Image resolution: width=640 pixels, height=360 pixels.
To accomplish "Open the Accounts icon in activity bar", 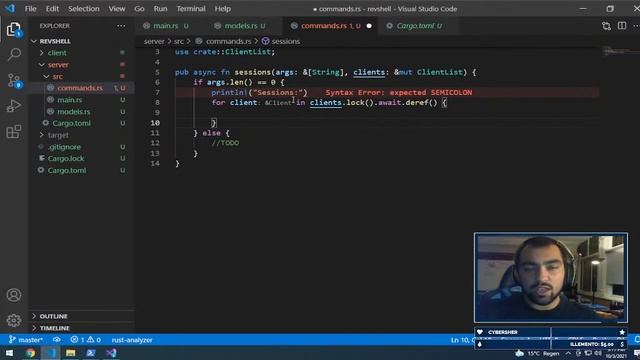I will (13, 295).
